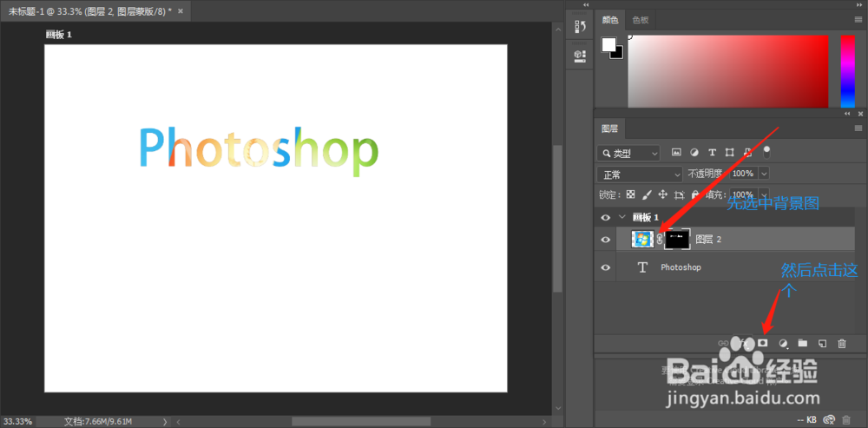The width and height of the screenshot is (868, 428).
Task: Open the 正常 blend mode dropdown
Action: (x=640, y=174)
